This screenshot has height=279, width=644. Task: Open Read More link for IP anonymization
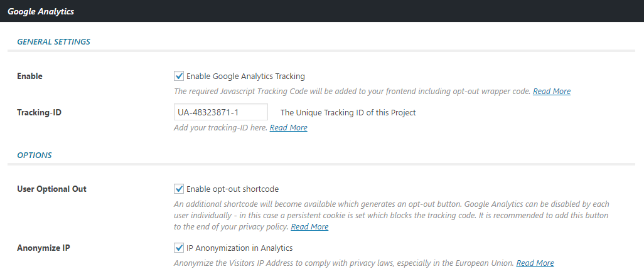point(535,263)
